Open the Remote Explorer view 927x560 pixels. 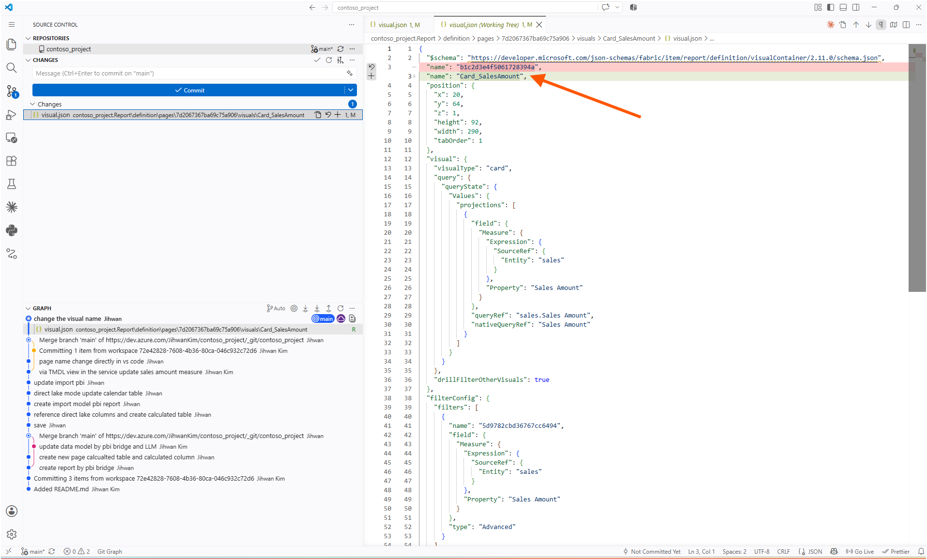pyautogui.click(x=12, y=138)
